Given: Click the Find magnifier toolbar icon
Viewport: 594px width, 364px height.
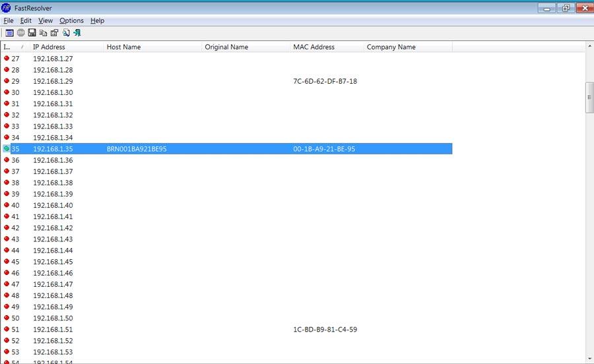Looking at the screenshot, I should [66, 33].
